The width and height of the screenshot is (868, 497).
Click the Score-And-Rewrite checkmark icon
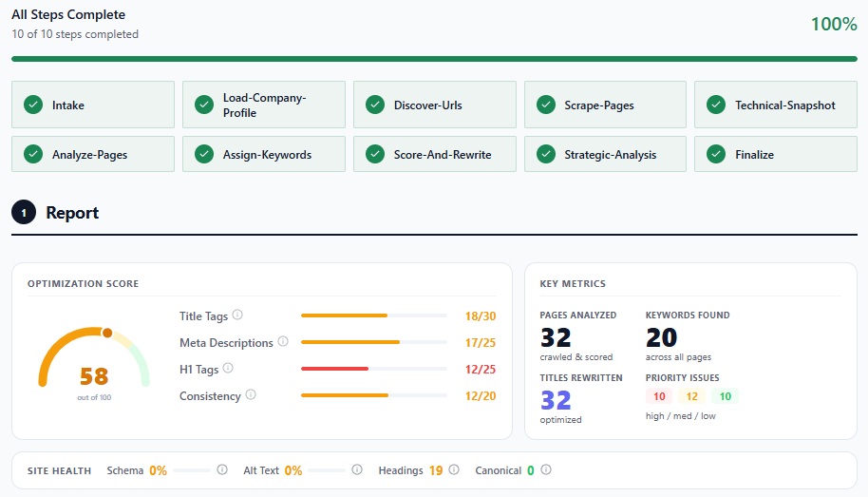(x=375, y=154)
